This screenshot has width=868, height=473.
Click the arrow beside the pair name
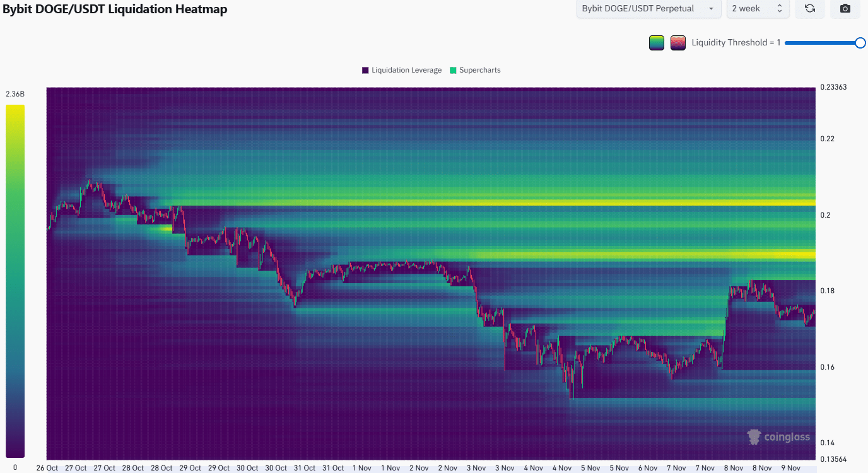[x=711, y=9]
